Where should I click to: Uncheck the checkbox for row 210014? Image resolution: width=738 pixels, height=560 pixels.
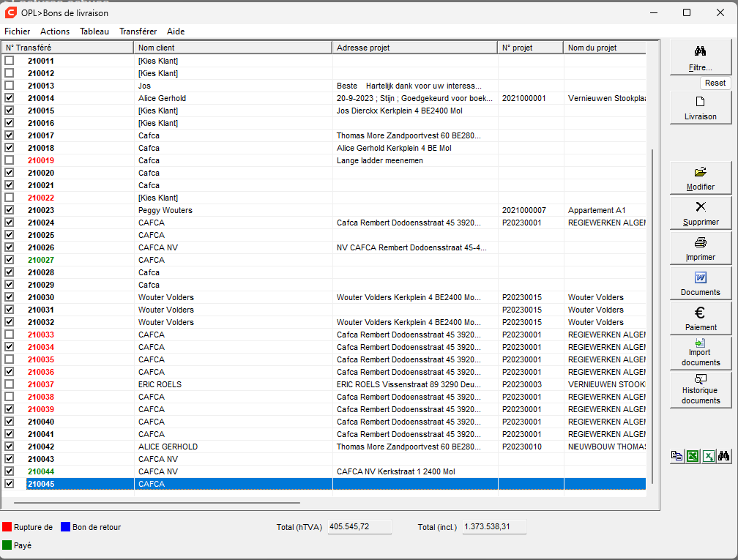point(10,98)
